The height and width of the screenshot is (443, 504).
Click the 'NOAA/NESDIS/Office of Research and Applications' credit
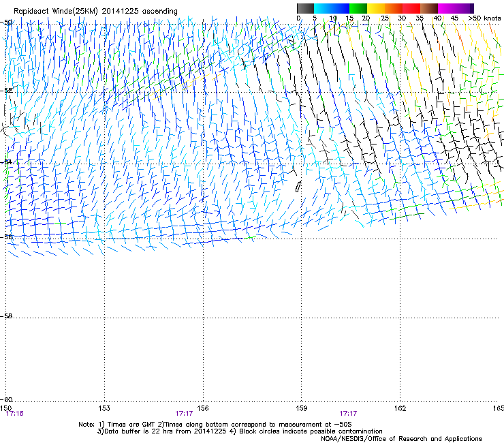(401, 439)
